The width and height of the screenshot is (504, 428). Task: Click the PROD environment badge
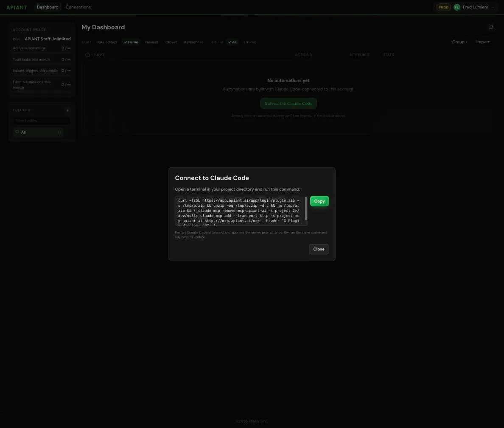(443, 7)
